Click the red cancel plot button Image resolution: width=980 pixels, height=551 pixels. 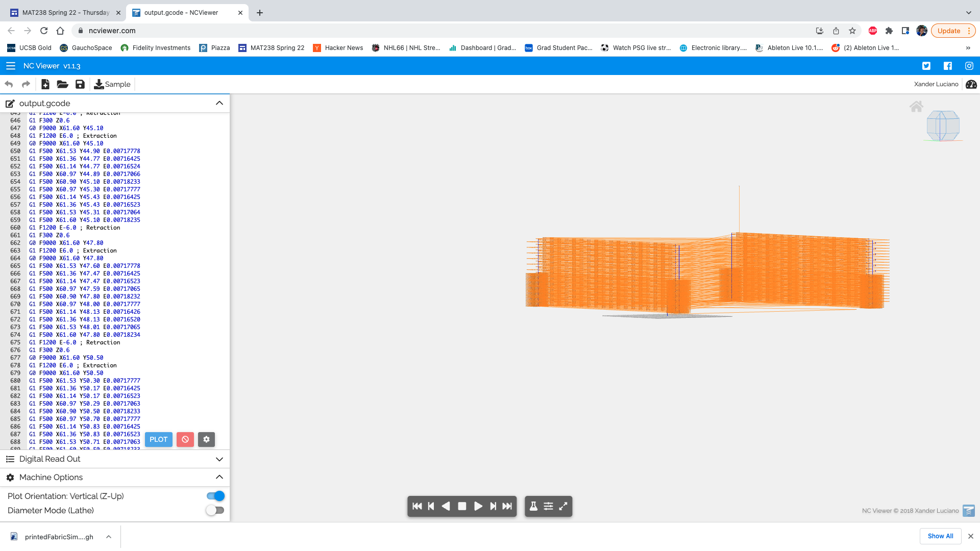tap(185, 439)
